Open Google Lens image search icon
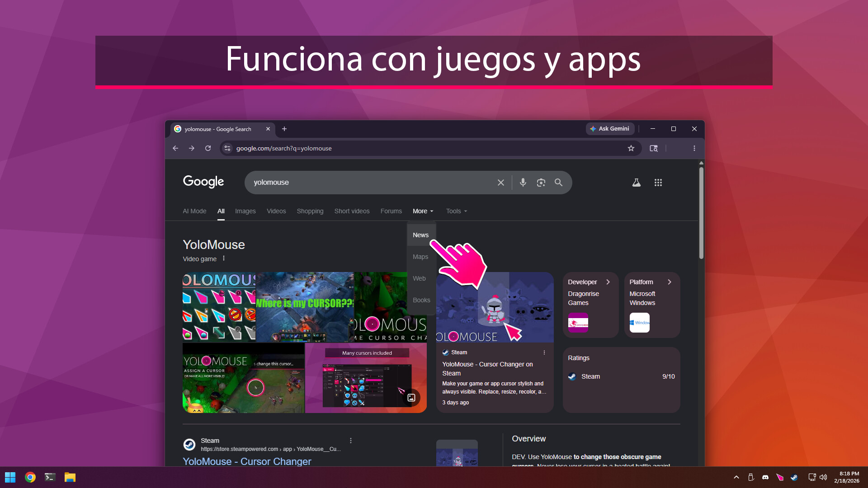The width and height of the screenshot is (868, 488). click(541, 183)
